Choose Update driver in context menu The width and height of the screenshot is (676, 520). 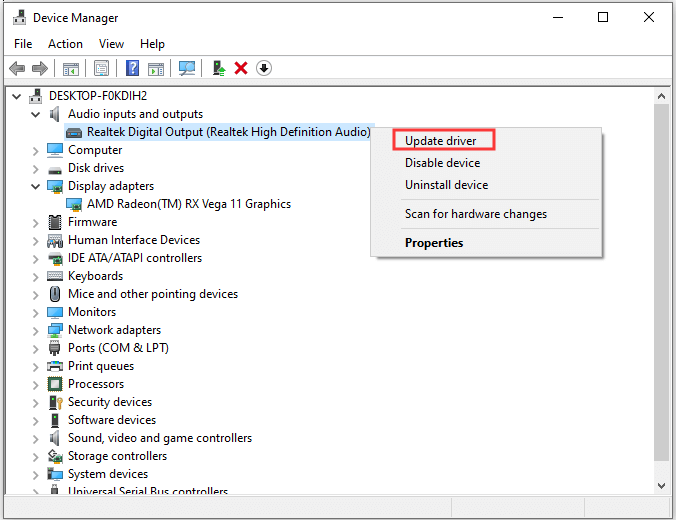442,141
